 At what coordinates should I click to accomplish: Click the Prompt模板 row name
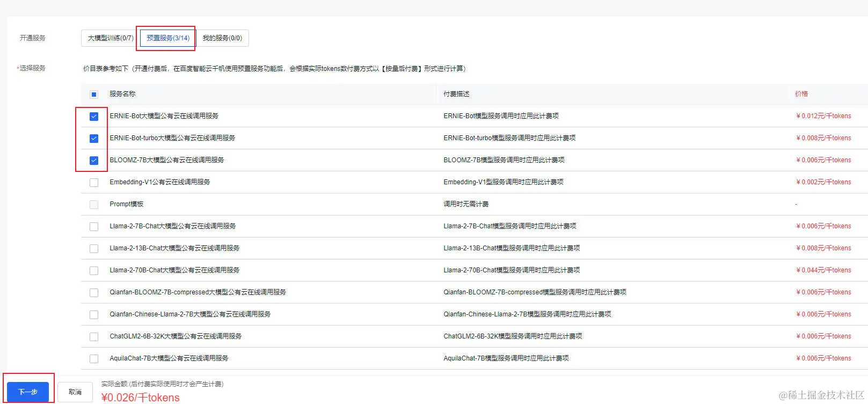click(127, 204)
